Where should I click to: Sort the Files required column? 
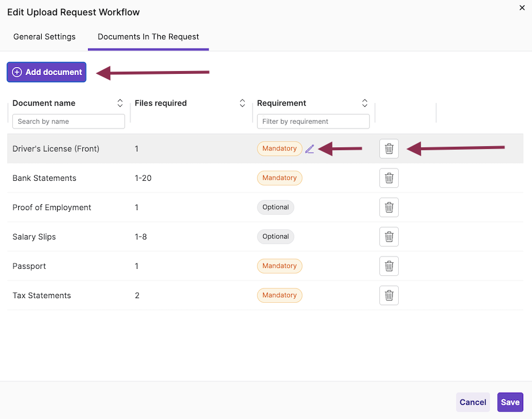tap(243, 103)
